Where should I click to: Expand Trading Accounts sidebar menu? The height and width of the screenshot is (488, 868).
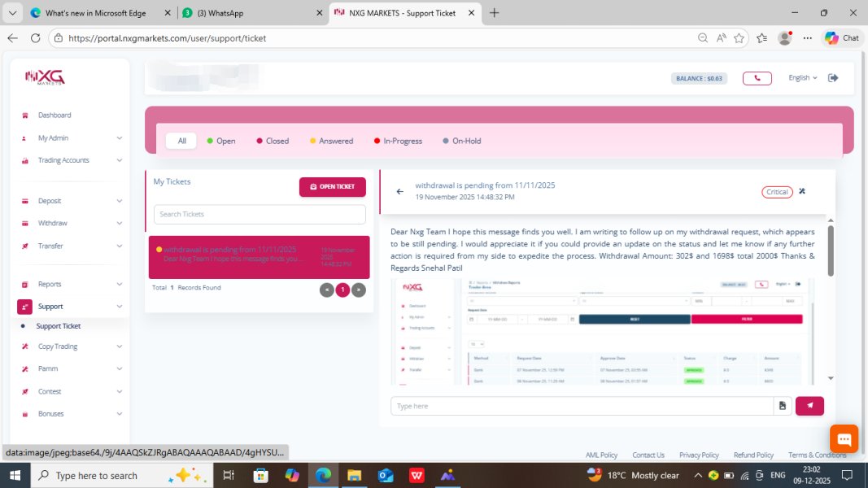pyautogui.click(x=70, y=160)
